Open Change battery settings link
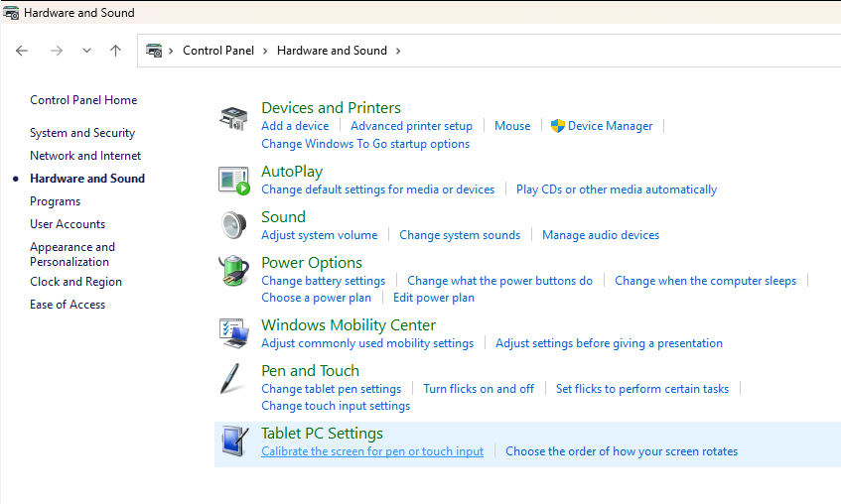The height and width of the screenshot is (504, 841). (x=323, y=281)
